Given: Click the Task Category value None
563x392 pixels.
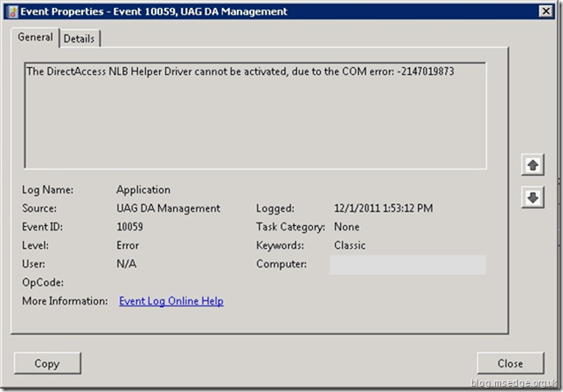Looking at the screenshot, I should point(346,227).
